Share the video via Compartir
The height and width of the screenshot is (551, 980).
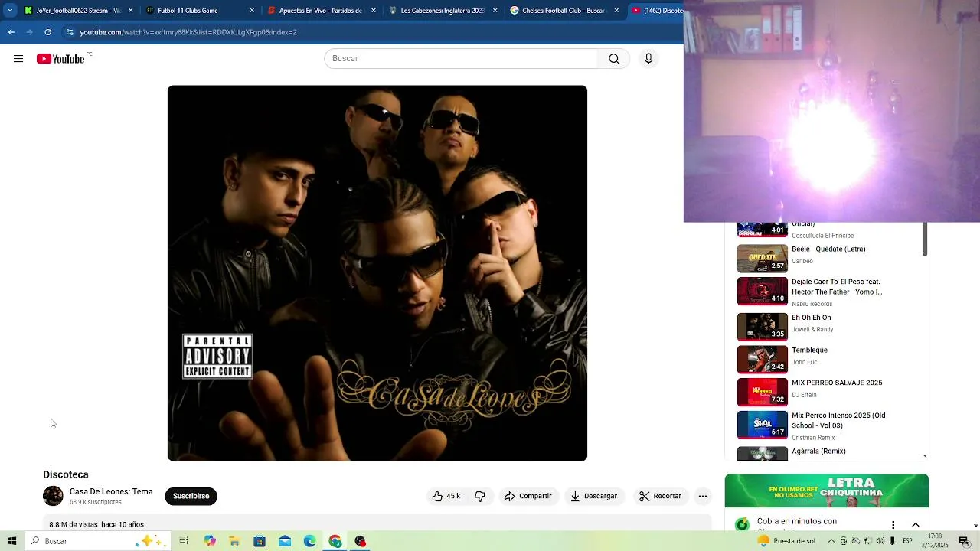point(528,496)
